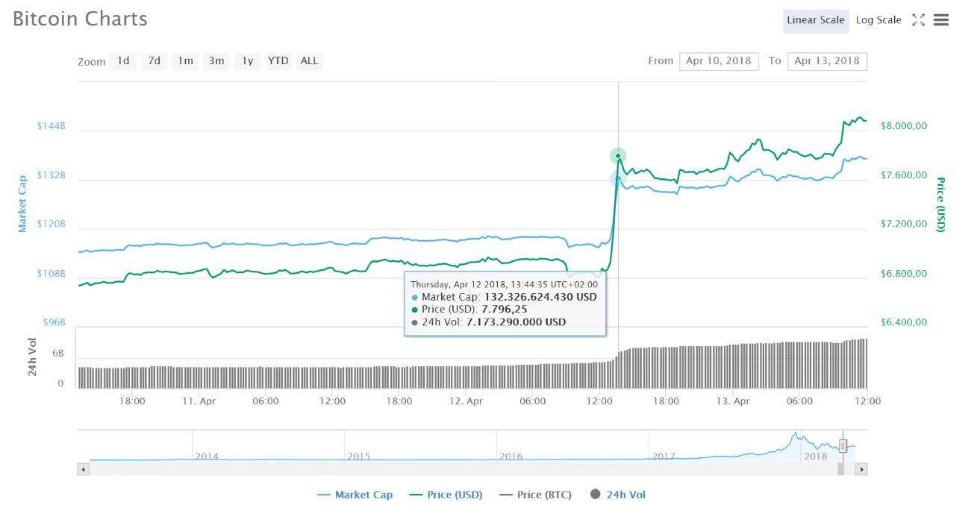Click the tooltip date and time line
Viewport: 980px width, 508px height.
tap(505, 284)
